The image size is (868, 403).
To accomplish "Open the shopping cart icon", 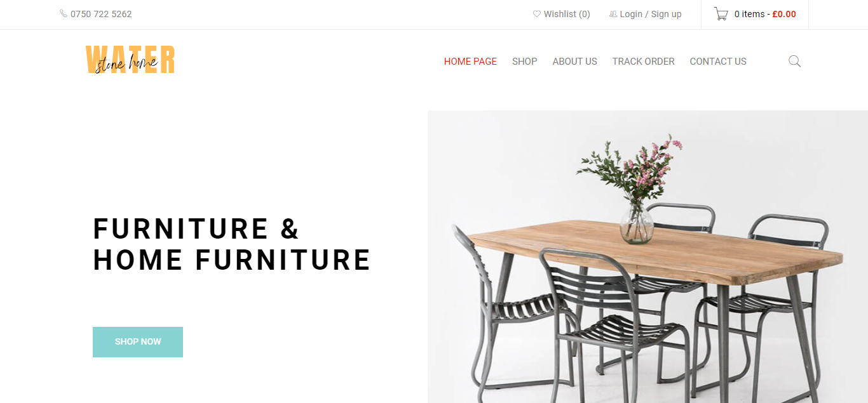I will (x=721, y=14).
